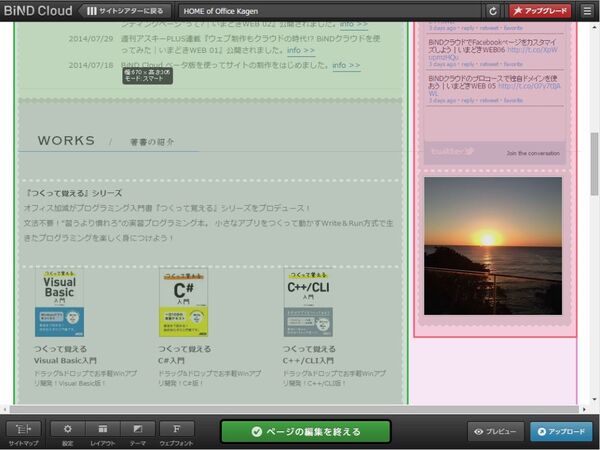This screenshot has width=600, height=450.
Task: Click the Join the conversation link
Action: click(533, 153)
